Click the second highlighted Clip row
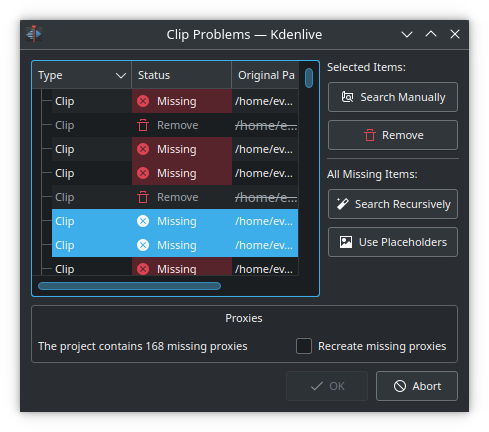This screenshot has width=489, height=432. 175,245
